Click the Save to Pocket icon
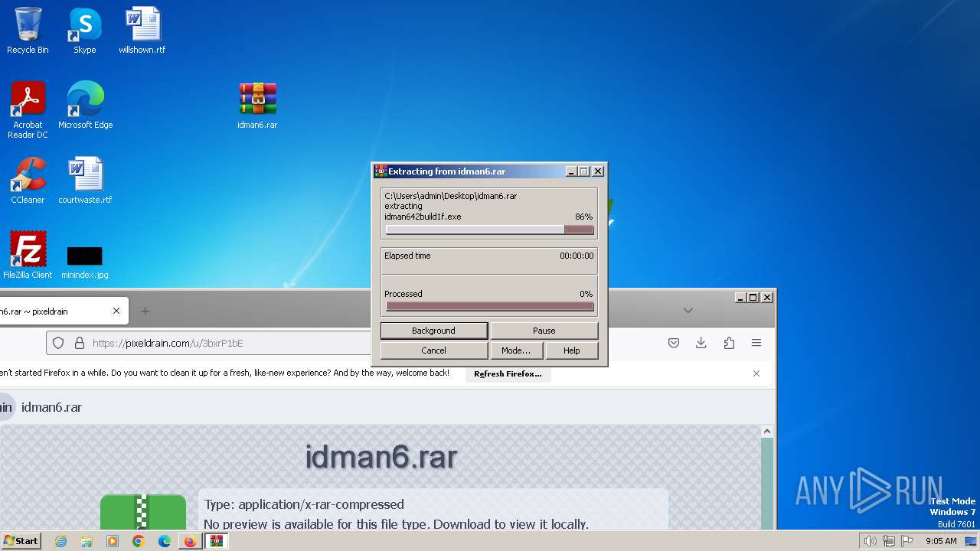Image resolution: width=980 pixels, height=551 pixels. [674, 343]
